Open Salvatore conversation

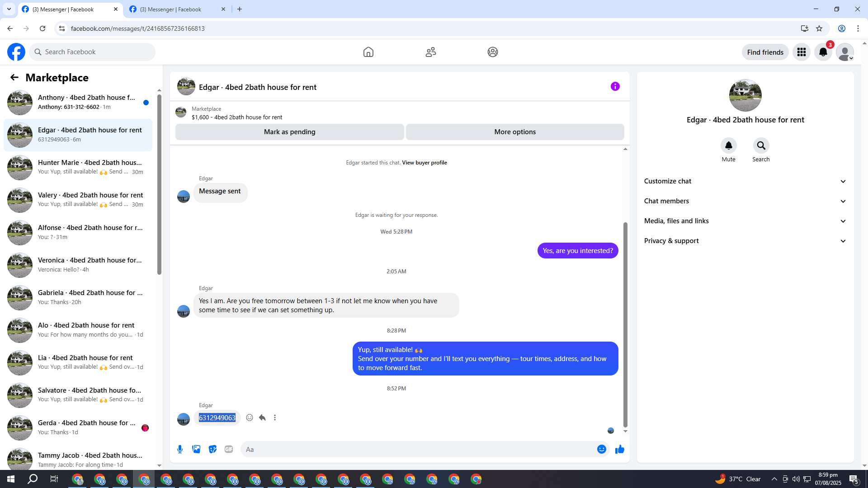point(78,395)
